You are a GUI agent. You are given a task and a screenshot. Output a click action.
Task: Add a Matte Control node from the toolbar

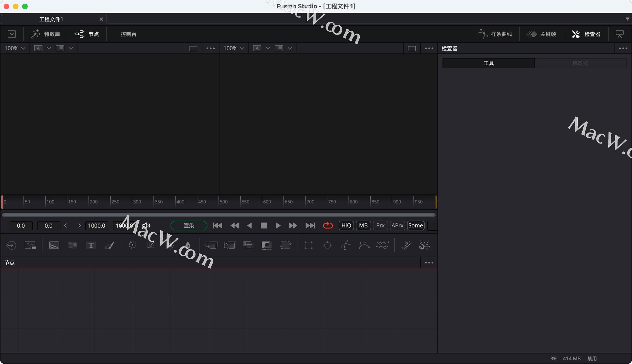[248, 245]
